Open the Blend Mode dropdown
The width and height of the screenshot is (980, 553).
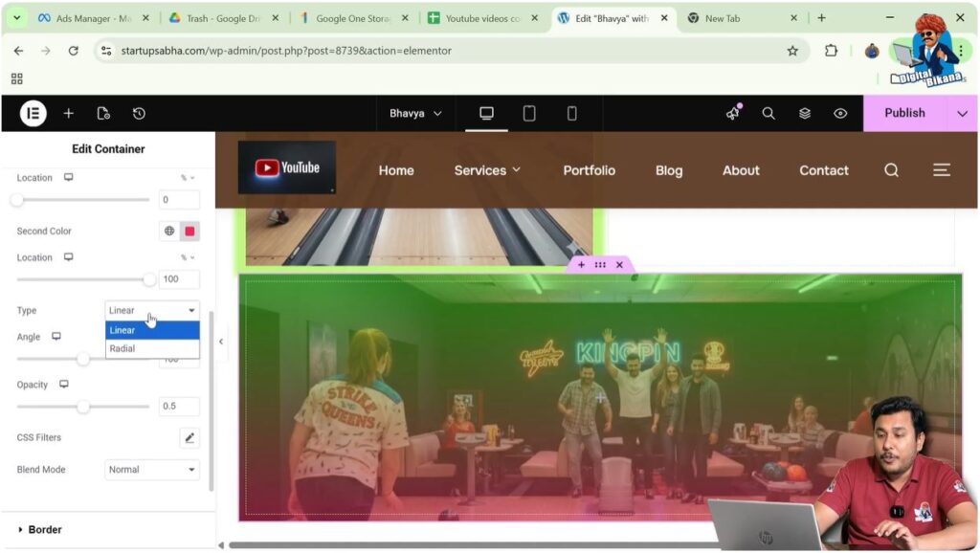pos(151,470)
